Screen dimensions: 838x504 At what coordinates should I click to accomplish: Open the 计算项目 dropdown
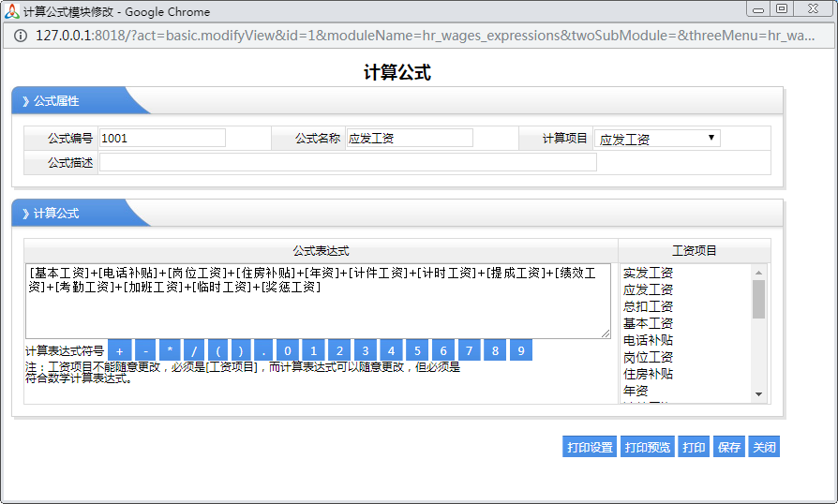coord(657,139)
